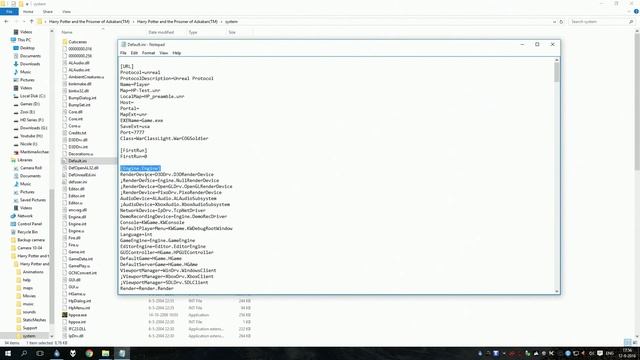Open the Backup camera folder

(x=31, y=240)
